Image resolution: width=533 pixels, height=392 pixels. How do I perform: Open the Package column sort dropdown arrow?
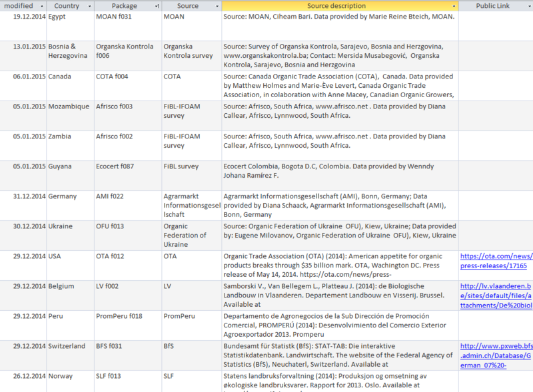[157, 6]
